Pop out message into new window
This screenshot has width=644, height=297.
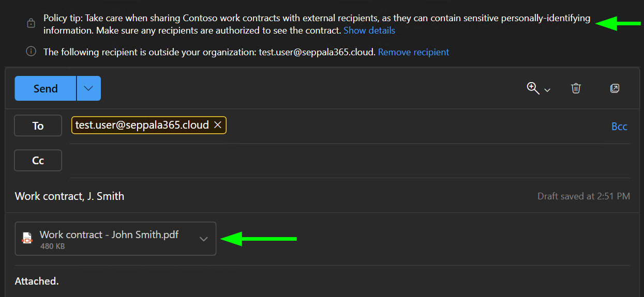(x=615, y=88)
